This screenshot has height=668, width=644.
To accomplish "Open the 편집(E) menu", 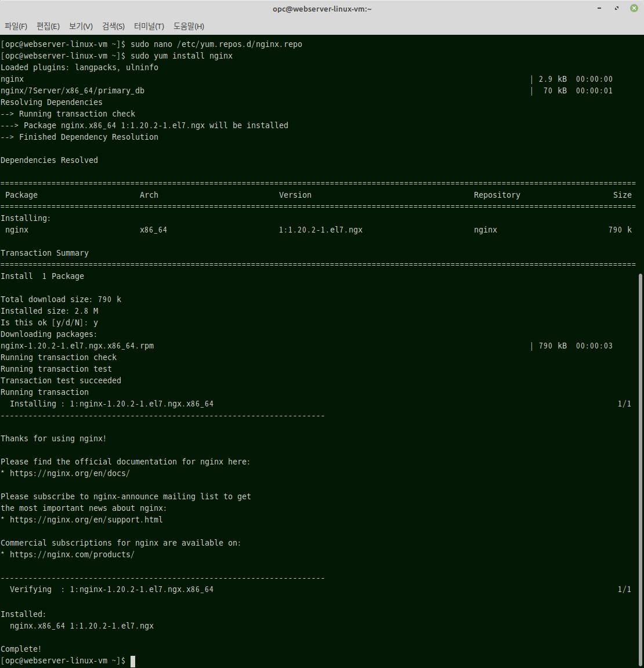I will pyautogui.click(x=48, y=27).
